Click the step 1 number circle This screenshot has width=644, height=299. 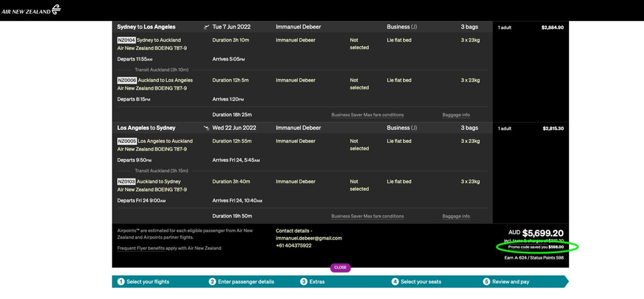[x=121, y=282]
